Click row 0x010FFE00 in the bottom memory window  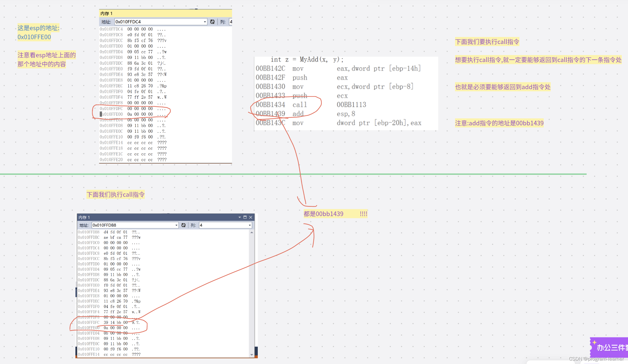point(109,328)
